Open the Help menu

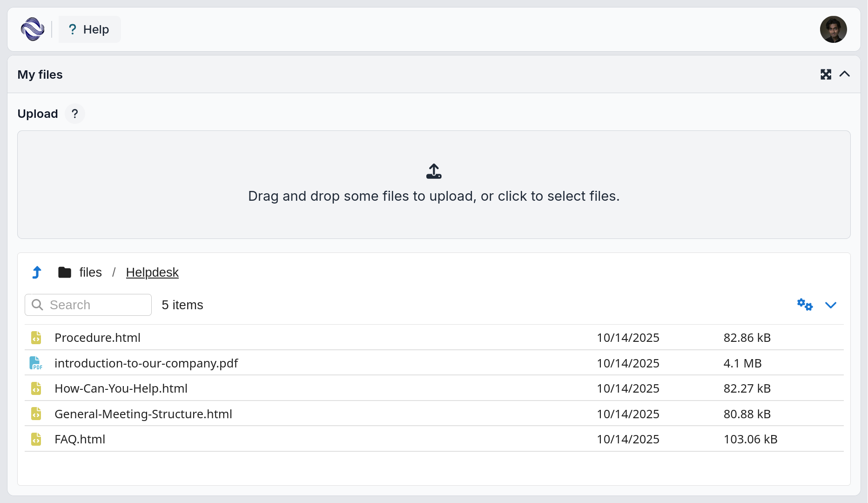pyautogui.click(x=89, y=29)
